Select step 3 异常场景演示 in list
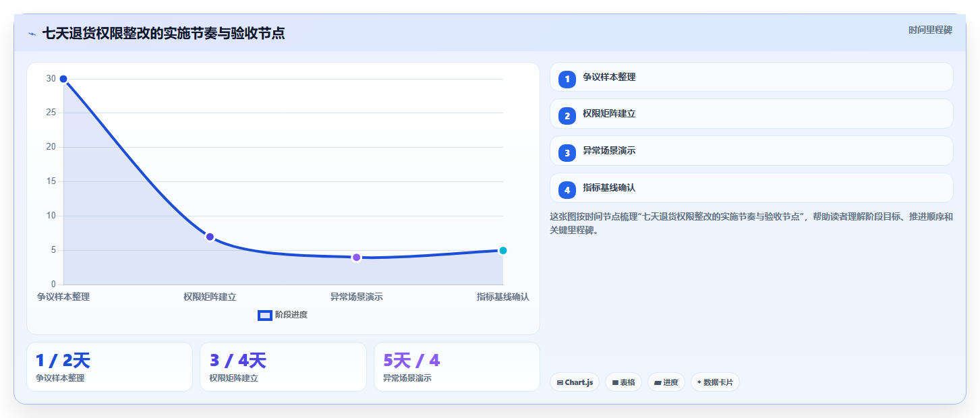This screenshot has height=418, width=980. pos(751,151)
